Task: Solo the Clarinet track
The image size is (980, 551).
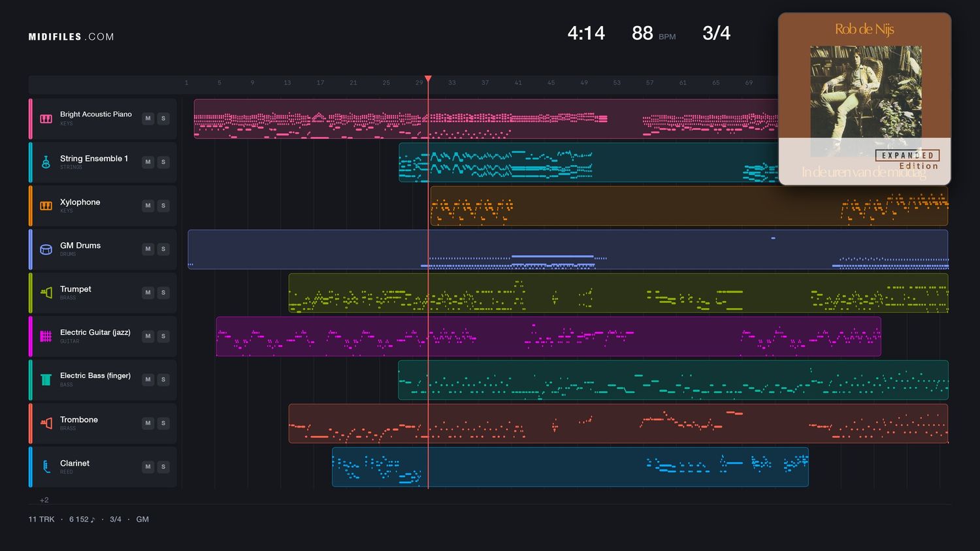Action: click(163, 467)
